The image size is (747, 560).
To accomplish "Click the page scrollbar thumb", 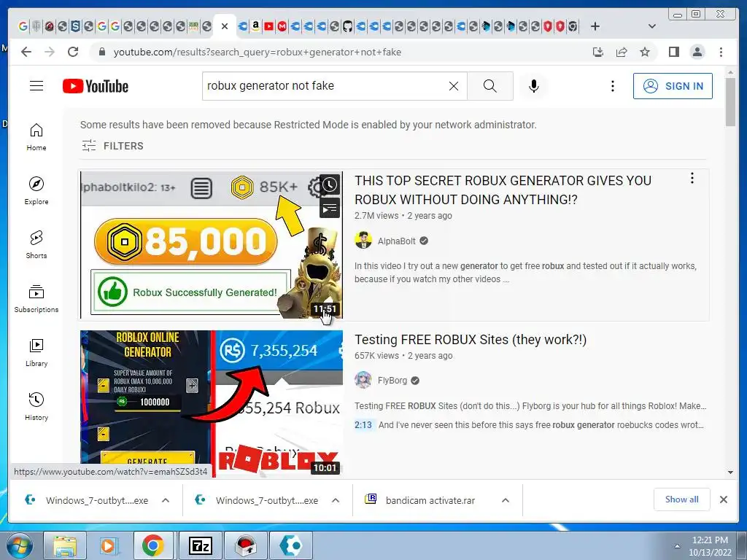I will (730, 102).
